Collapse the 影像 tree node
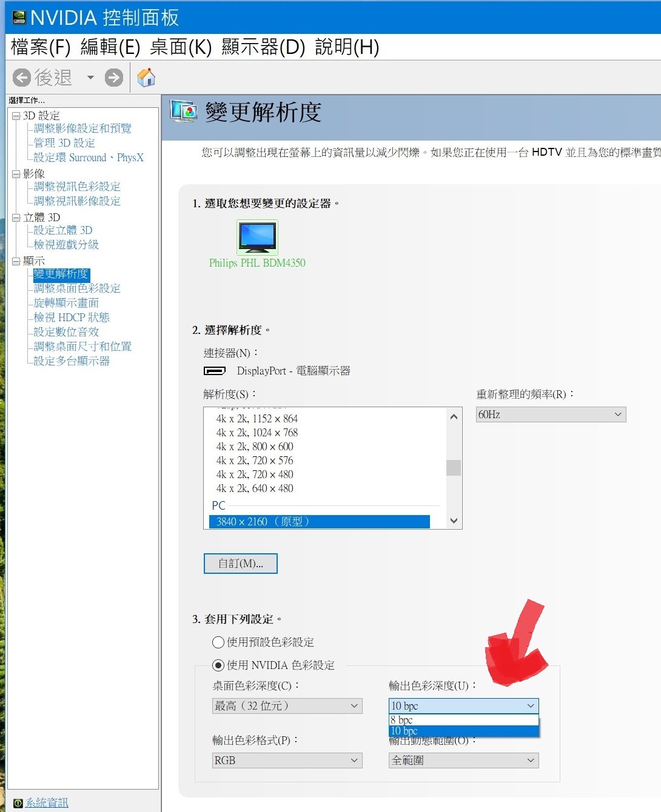 pyautogui.click(x=16, y=174)
